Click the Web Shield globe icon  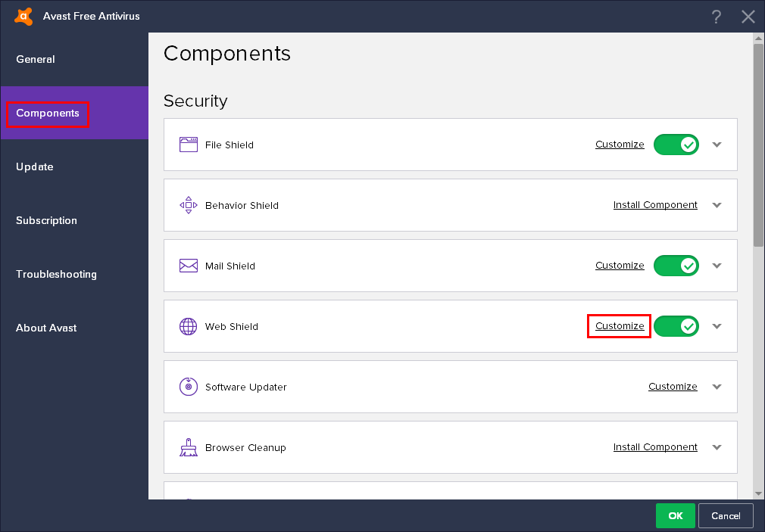pyautogui.click(x=189, y=326)
